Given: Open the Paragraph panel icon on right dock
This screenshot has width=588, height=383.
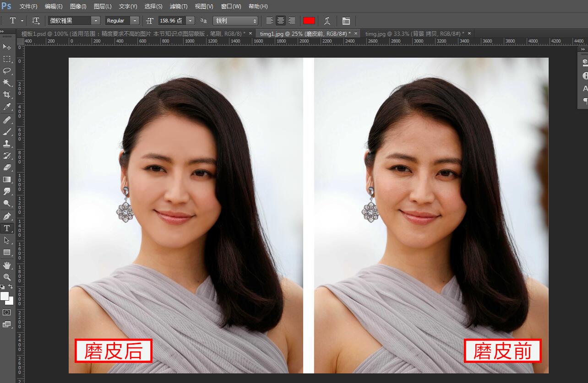Looking at the screenshot, I should tap(585, 101).
